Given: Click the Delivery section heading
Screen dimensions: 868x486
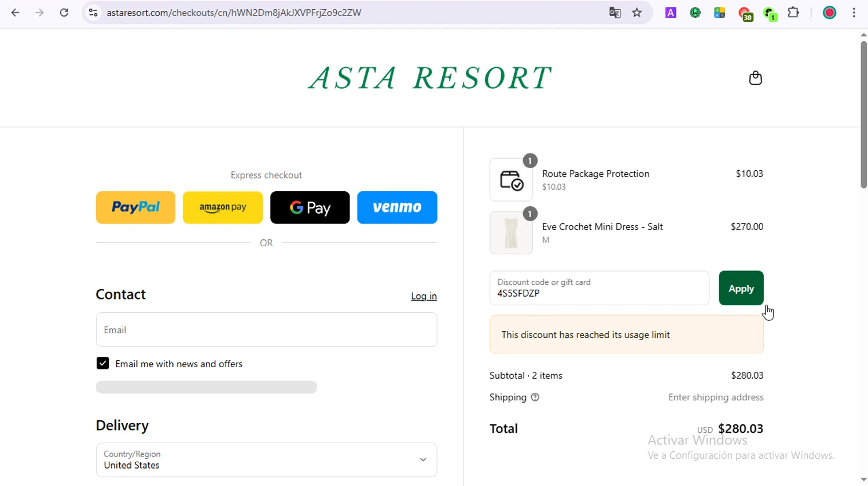Looking at the screenshot, I should (122, 425).
